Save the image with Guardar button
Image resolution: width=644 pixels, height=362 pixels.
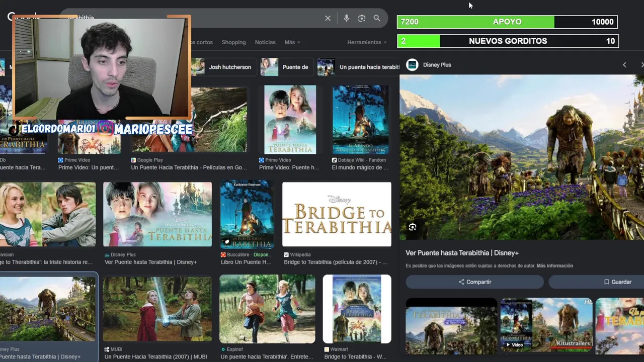[x=597, y=282]
